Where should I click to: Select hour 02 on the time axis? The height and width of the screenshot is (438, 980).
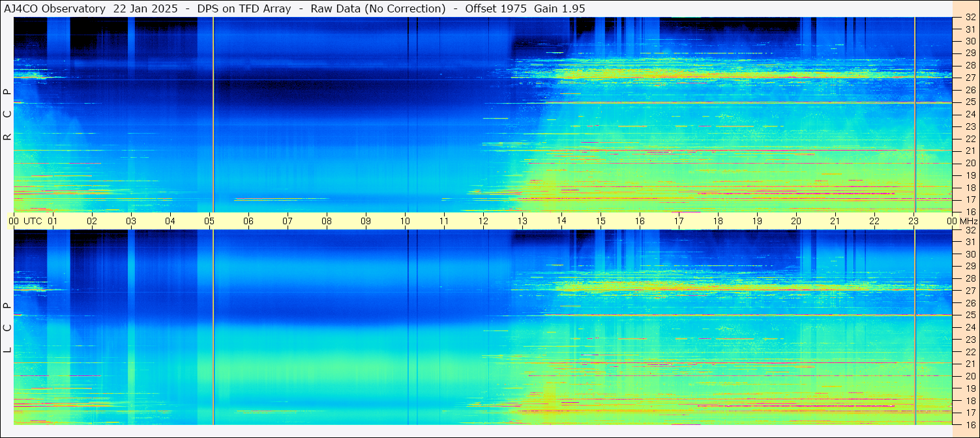(92, 221)
